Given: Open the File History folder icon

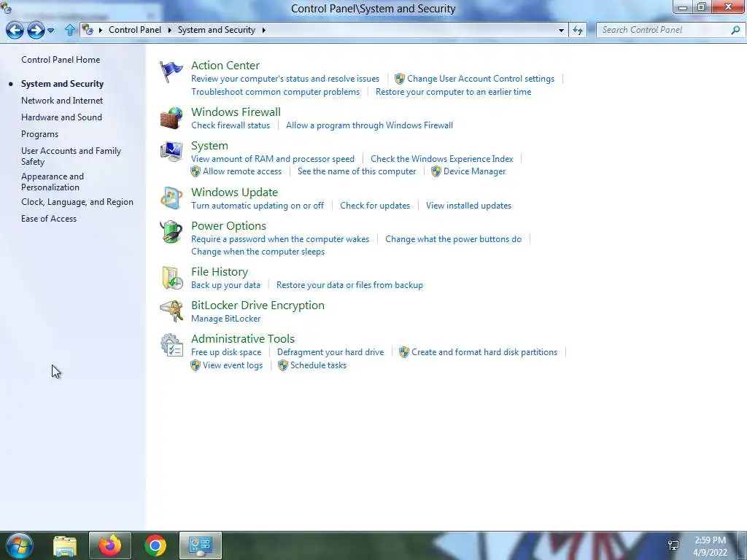Looking at the screenshot, I should 171,278.
